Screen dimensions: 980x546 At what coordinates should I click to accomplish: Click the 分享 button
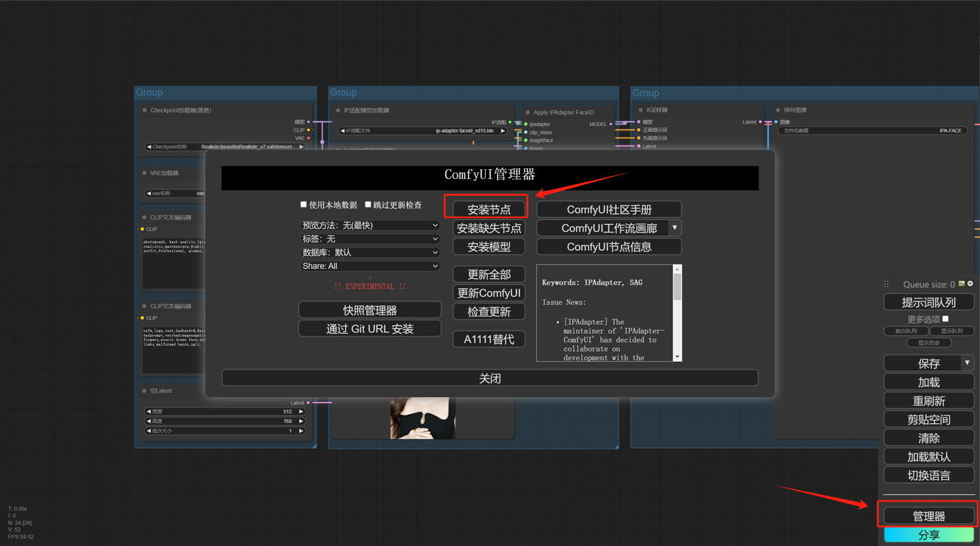928,535
